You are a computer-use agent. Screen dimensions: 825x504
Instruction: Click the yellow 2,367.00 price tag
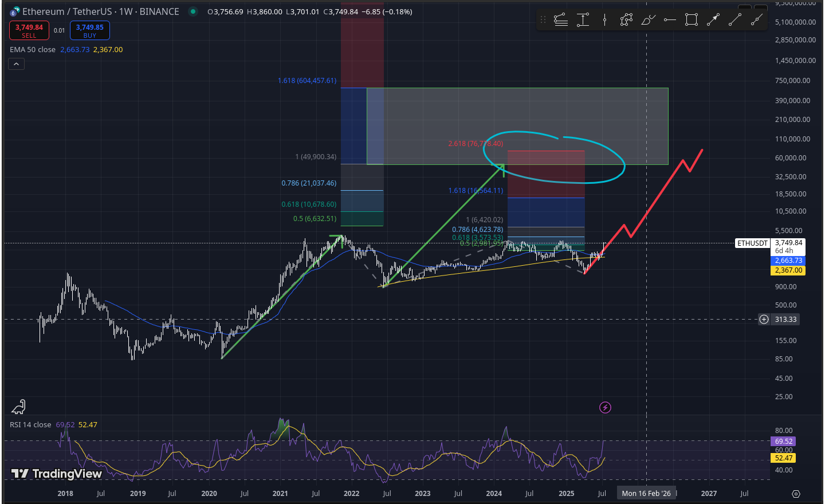788,270
